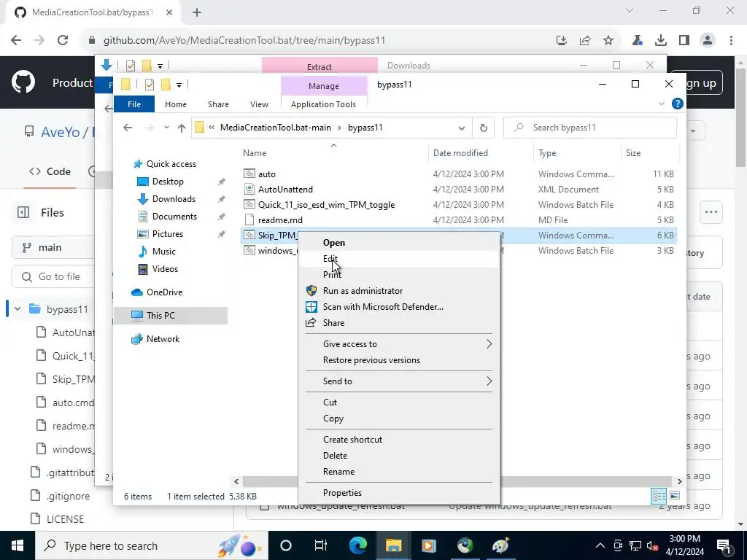Select the Quick_11_iso_esd_wim_TPM_toggle file
Screen dimensions: 747x560
pos(326,205)
